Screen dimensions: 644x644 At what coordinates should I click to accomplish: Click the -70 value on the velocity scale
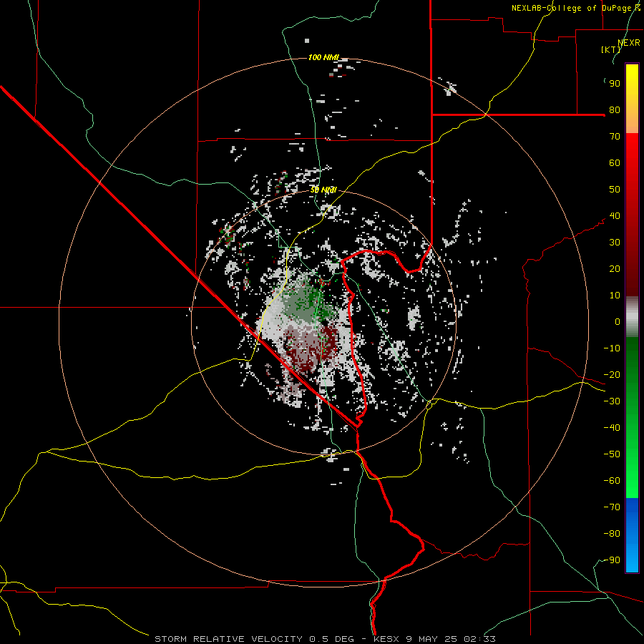[612, 507]
